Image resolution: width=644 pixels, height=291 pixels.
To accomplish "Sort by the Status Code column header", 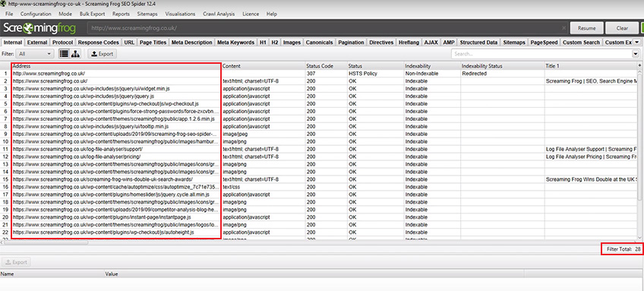I will pos(326,66).
